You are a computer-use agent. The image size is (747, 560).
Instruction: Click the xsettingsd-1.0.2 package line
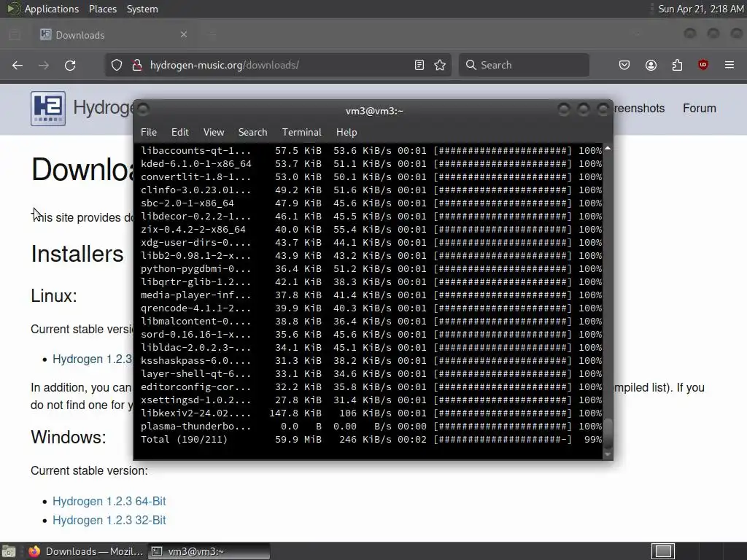point(371,400)
